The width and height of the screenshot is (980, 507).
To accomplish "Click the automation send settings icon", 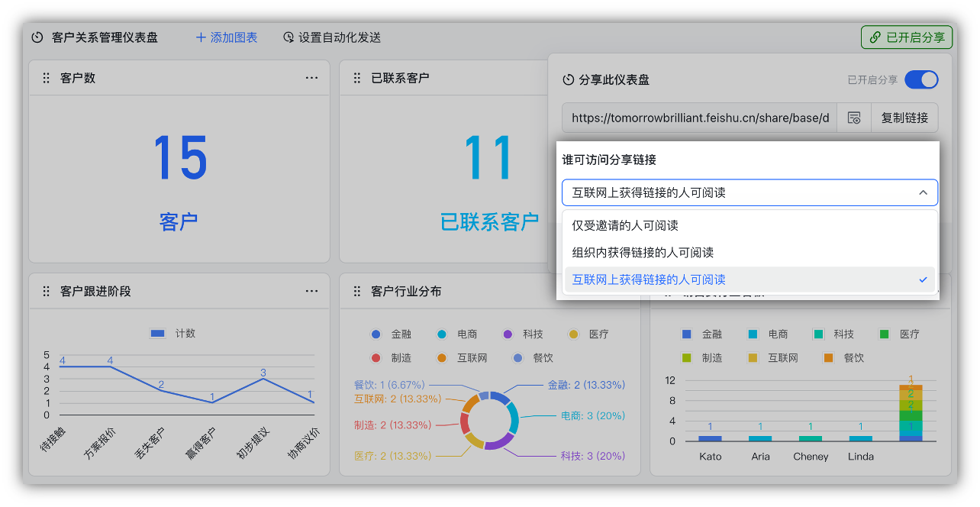I will click(289, 37).
